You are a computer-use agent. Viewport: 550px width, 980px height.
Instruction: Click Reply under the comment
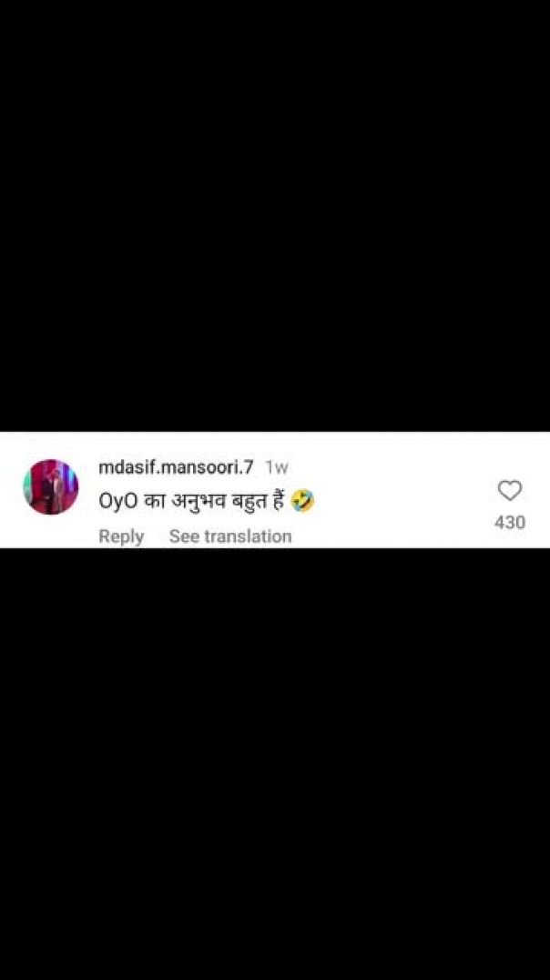(x=121, y=536)
